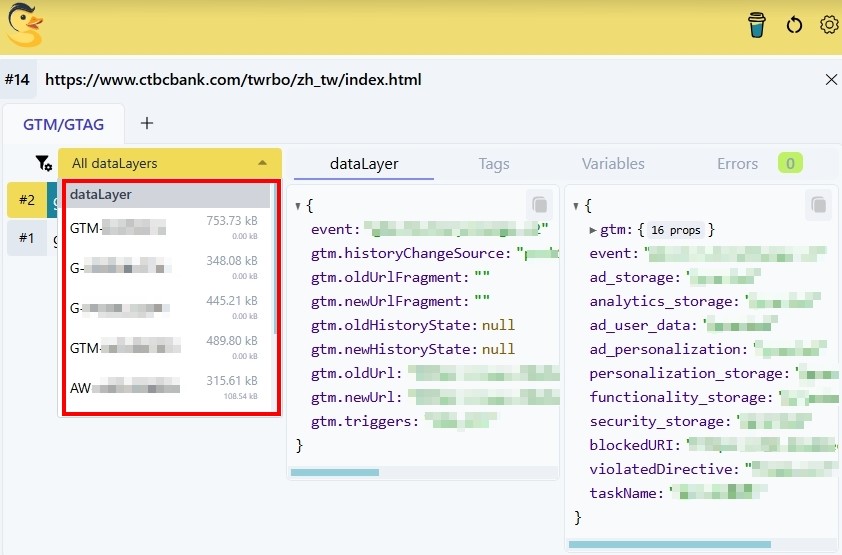
Task: Copy the left JSON panel contents
Action: coord(540,205)
